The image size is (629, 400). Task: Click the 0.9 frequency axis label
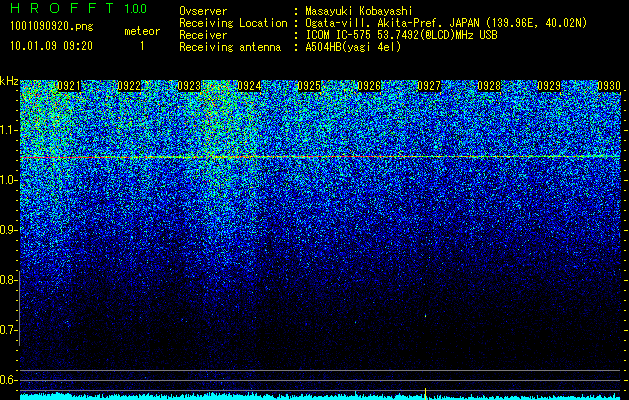coord(9,230)
